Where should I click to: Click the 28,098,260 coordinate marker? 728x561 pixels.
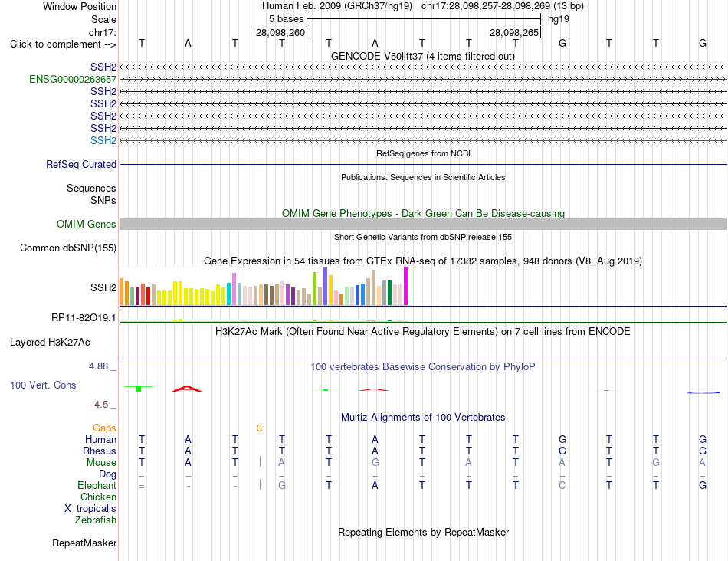280,32
